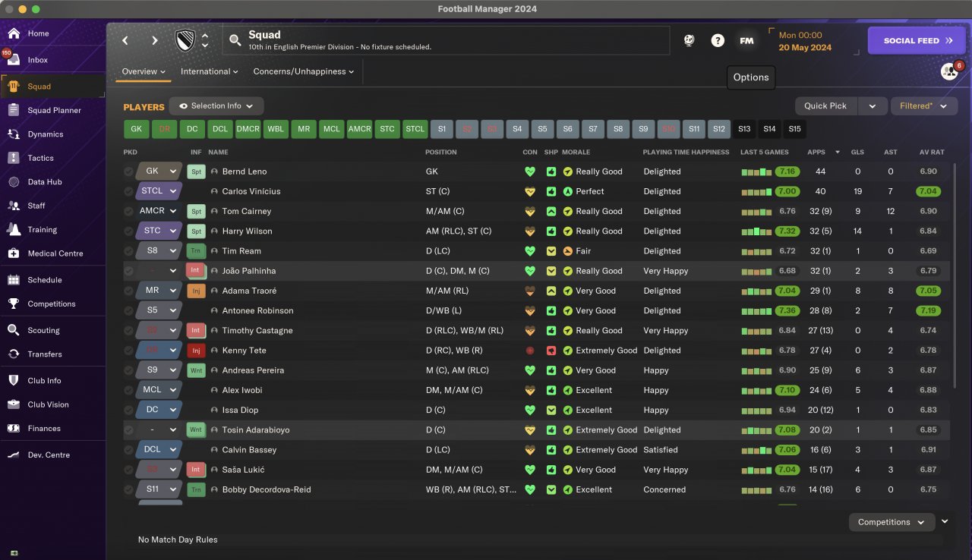Toggle the picked checkmark for Harry Wilson

(128, 231)
